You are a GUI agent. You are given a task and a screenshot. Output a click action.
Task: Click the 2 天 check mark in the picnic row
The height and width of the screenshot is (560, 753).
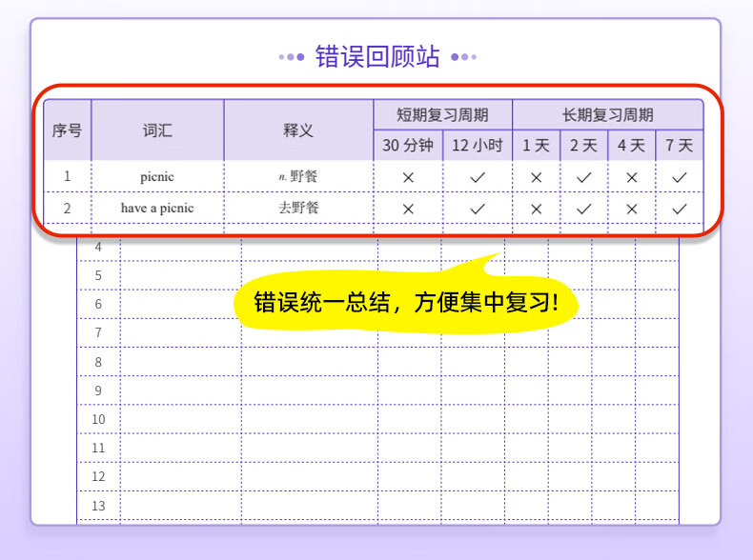[583, 177]
